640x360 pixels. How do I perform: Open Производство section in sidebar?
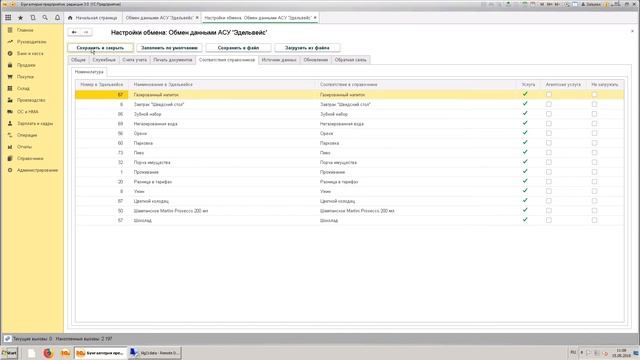coord(31,100)
